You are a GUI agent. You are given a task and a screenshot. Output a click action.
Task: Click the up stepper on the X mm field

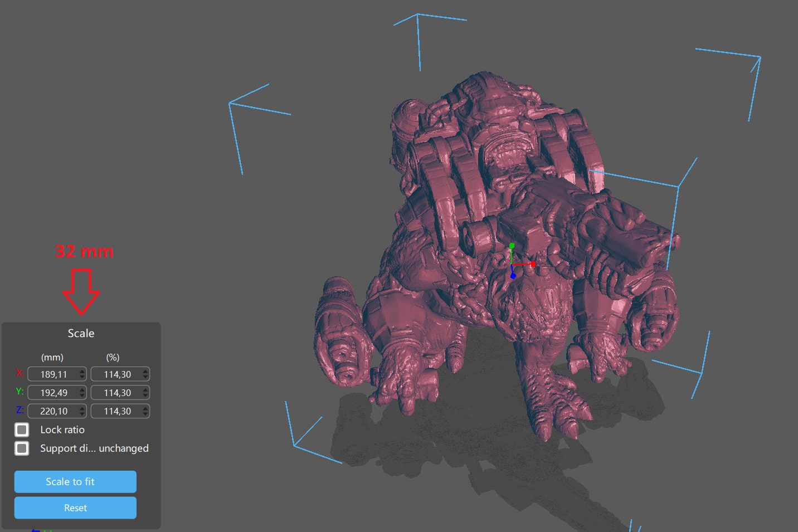(82, 371)
